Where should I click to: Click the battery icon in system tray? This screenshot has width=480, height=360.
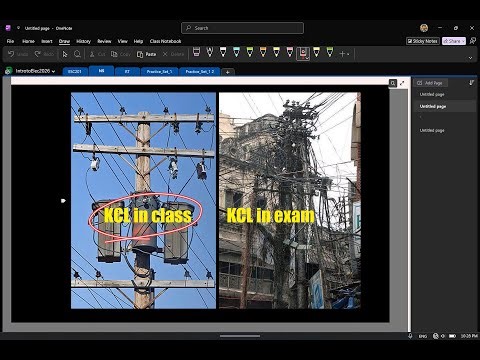452,336
